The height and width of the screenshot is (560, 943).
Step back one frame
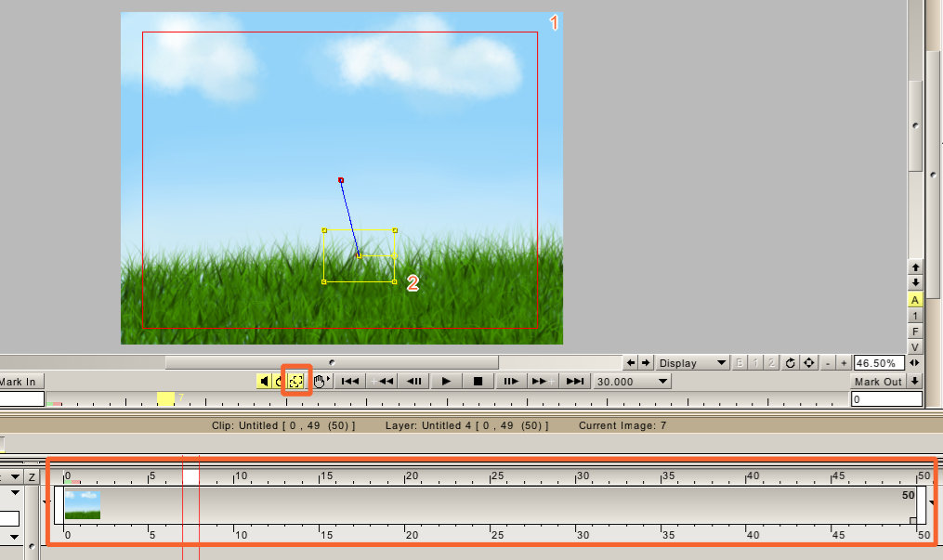pyautogui.click(x=414, y=382)
